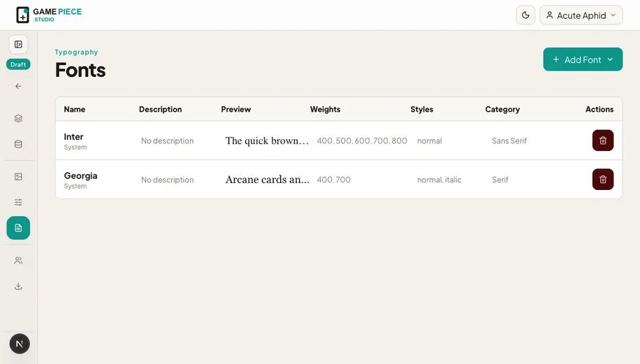
Task: Click the 'normal' style in Inter row
Action: coord(430,141)
